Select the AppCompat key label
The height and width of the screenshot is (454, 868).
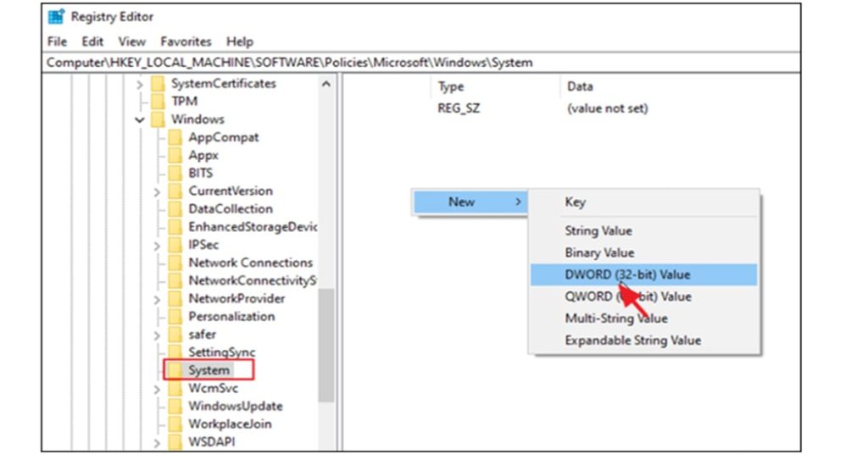(223, 137)
